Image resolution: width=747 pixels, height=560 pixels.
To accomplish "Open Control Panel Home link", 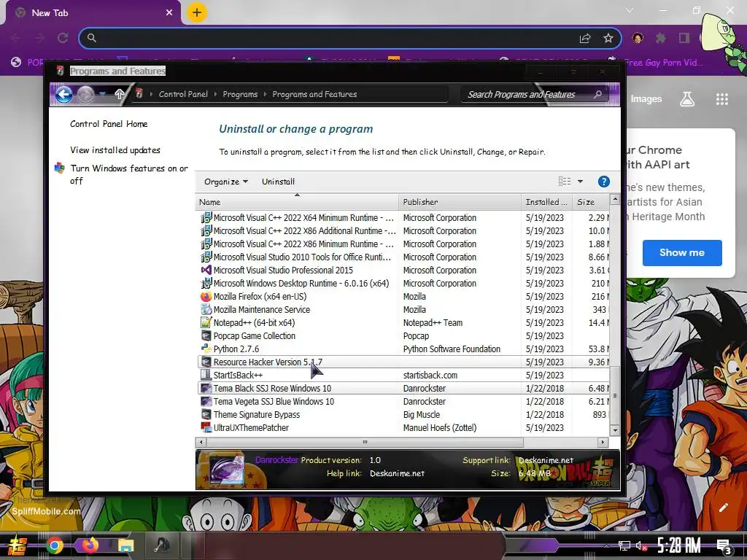I will click(109, 124).
